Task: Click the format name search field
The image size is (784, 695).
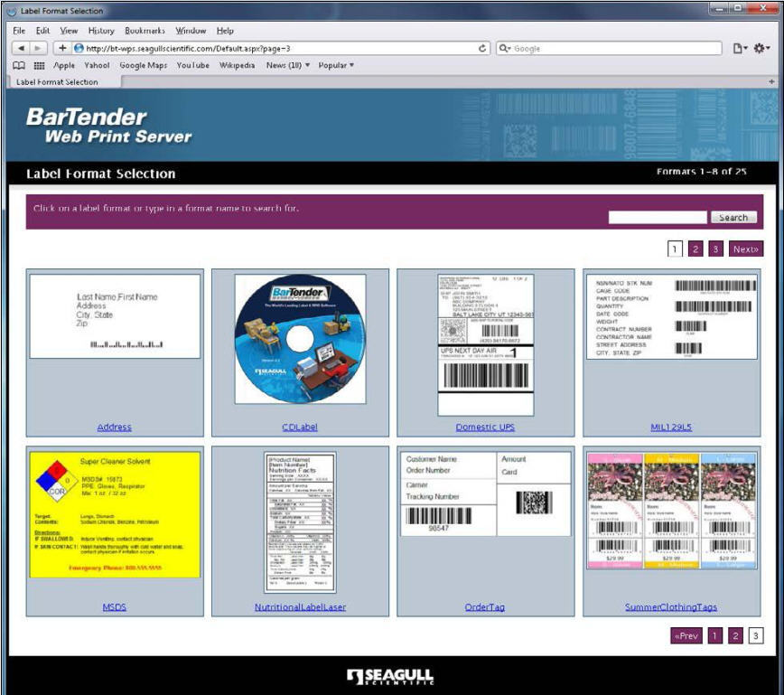Action: pyautogui.click(x=658, y=218)
